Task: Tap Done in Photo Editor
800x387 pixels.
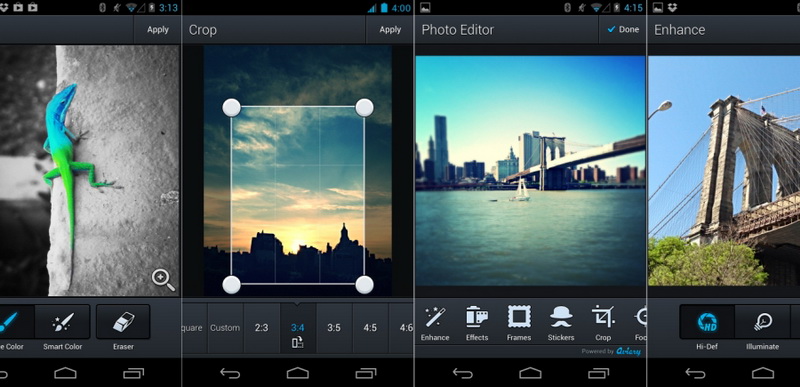Action: tap(622, 30)
